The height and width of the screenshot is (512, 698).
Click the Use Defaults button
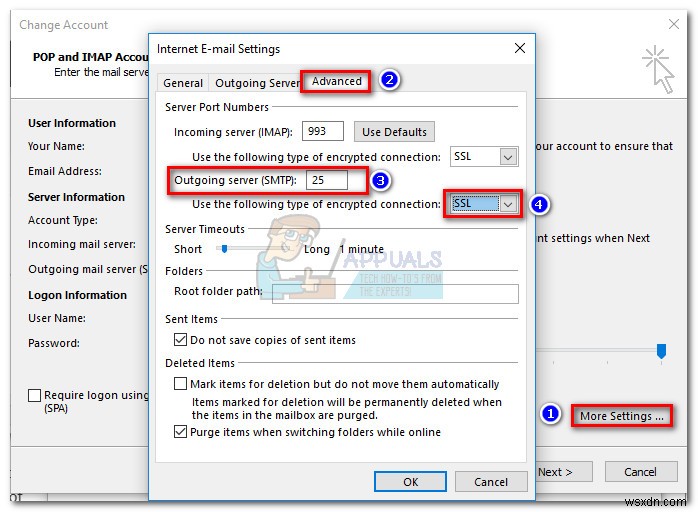[394, 132]
